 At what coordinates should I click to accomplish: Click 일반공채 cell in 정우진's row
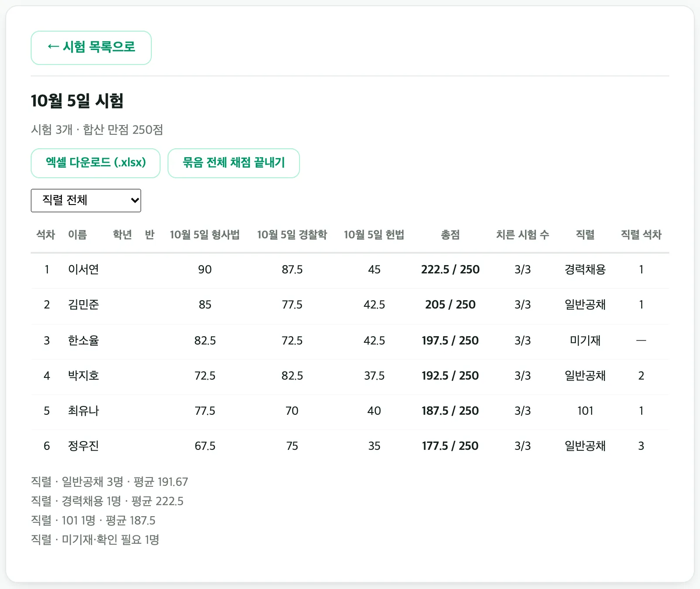(585, 446)
